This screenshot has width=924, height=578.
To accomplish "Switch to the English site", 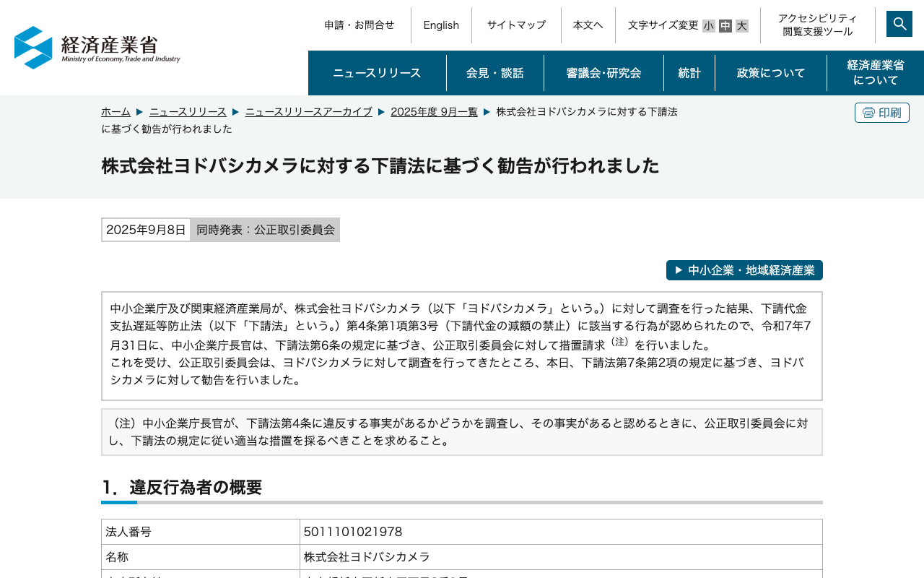I will coord(441,25).
